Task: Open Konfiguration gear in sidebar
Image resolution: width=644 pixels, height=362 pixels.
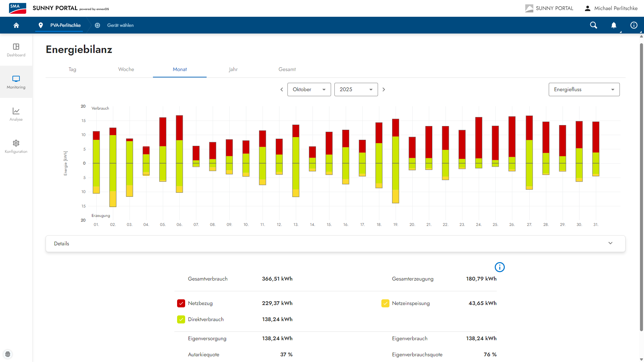Action: [x=16, y=146]
